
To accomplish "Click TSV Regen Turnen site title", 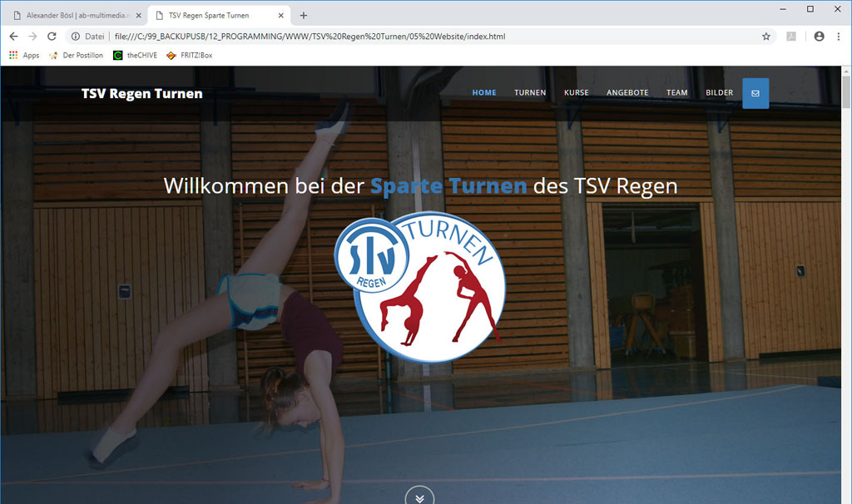I will (141, 93).
